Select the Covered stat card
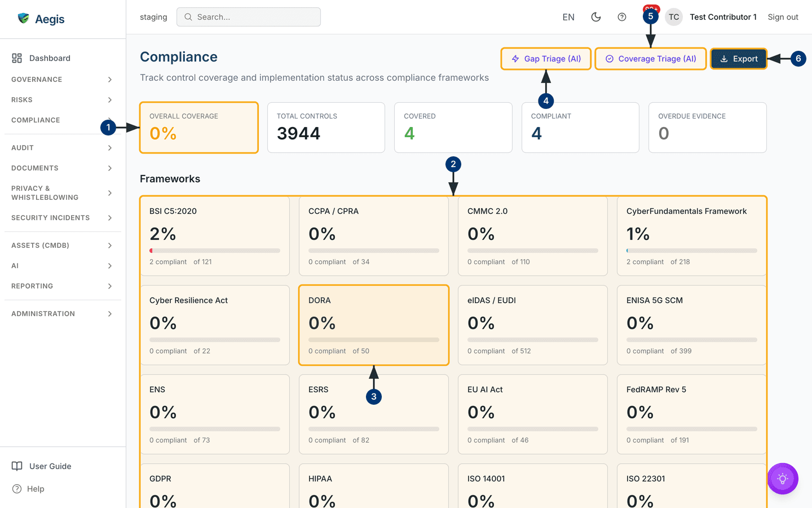Viewport: 812px width, 508px height. point(453,128)
